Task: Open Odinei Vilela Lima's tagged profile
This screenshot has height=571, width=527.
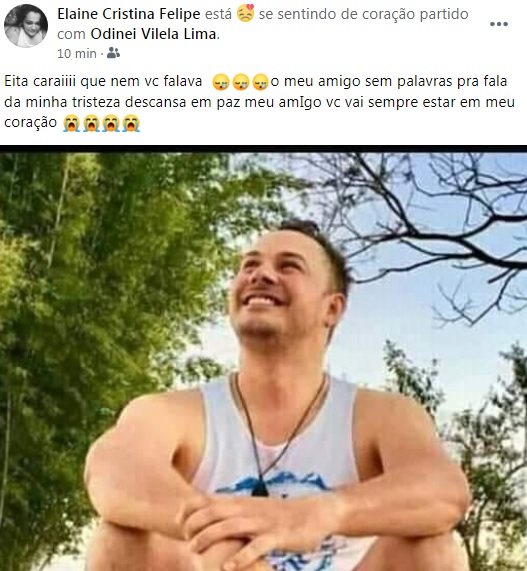Action: (x=154, y=34)
